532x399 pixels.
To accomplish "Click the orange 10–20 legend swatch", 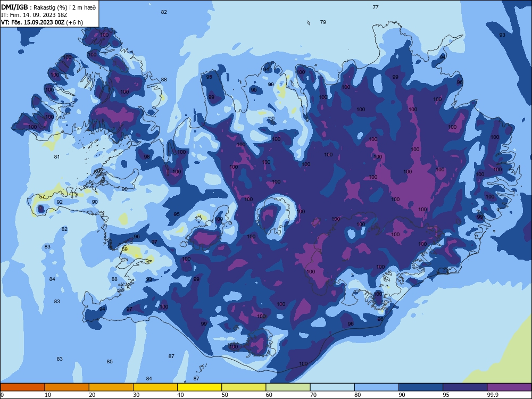I will [67, 387].
